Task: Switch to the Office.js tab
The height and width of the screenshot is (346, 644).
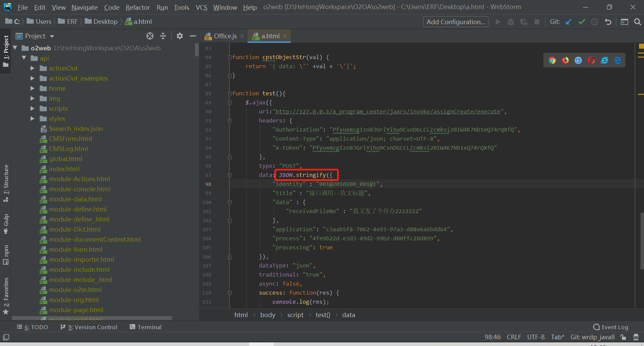Action: [225, 36]
